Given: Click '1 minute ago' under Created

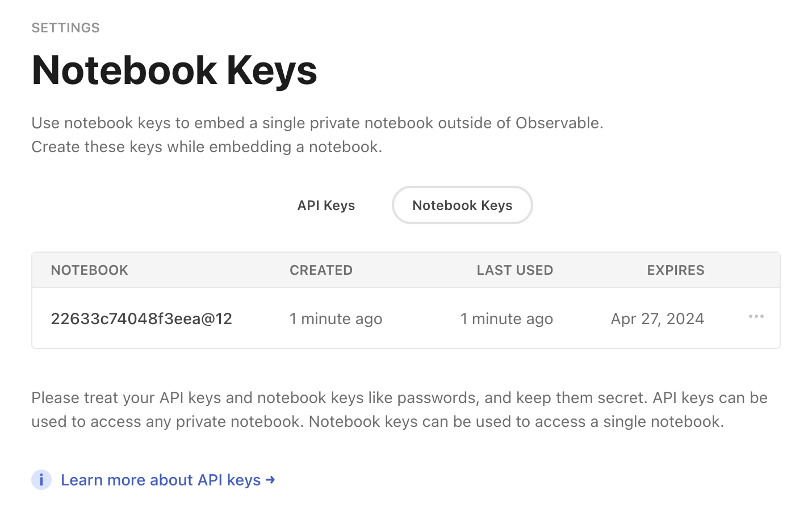Looking at the screenshot, I should [336, 319].
